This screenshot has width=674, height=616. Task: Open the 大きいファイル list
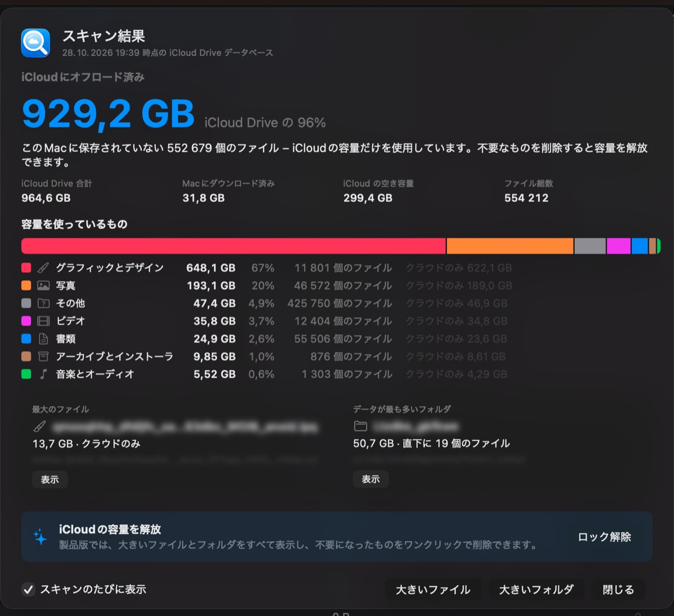pos(433,590)
